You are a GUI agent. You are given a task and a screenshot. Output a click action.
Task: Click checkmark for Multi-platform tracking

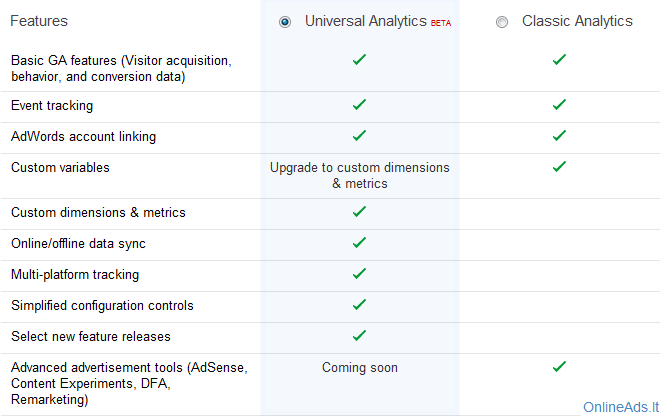click(359, 274)
